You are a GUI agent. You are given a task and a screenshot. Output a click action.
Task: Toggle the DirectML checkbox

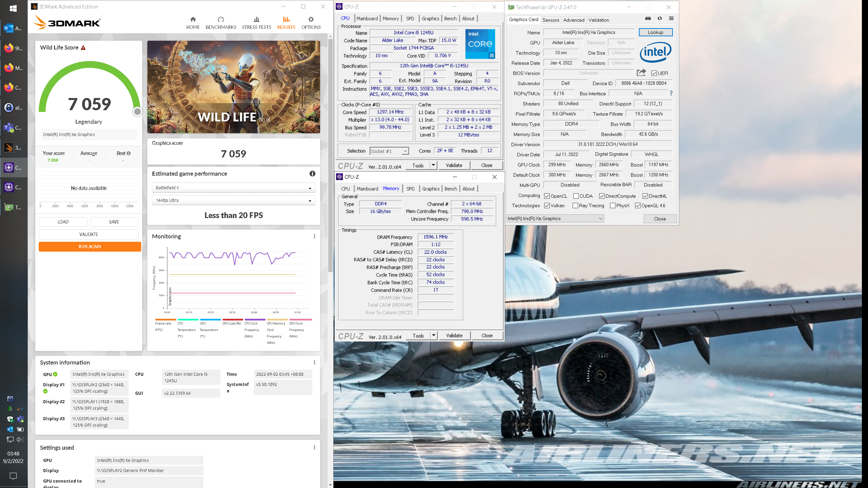point(645,196)
